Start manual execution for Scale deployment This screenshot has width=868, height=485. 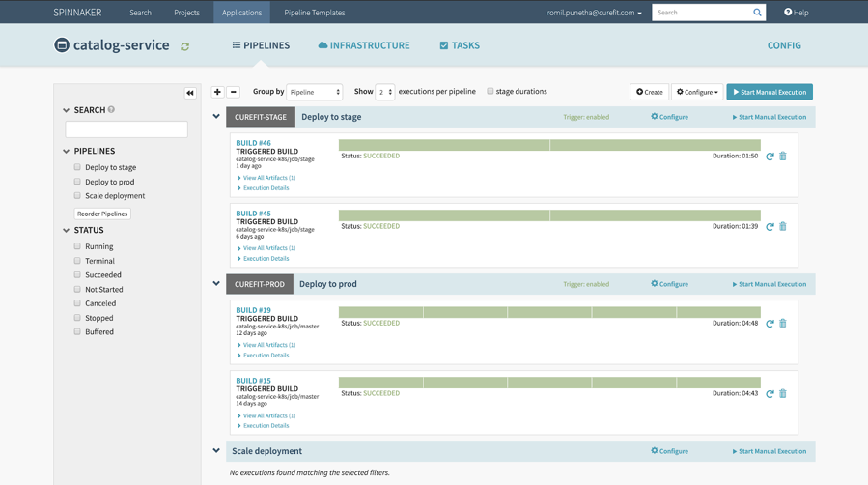[x=770, y=451]
